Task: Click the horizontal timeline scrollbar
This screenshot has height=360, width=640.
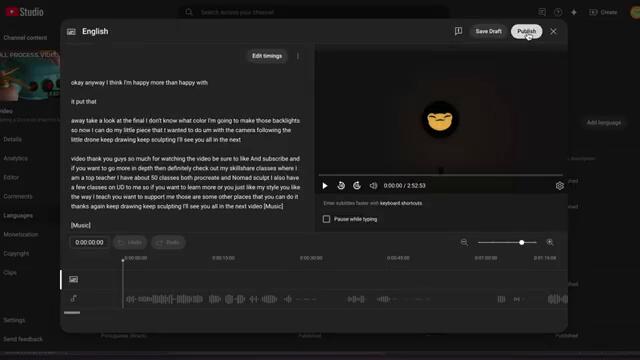Action: [x=72, y=313]
